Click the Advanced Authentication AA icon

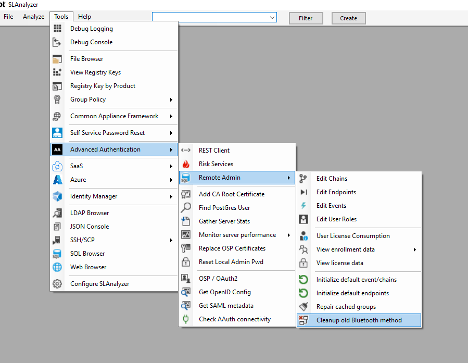point(57,149)
